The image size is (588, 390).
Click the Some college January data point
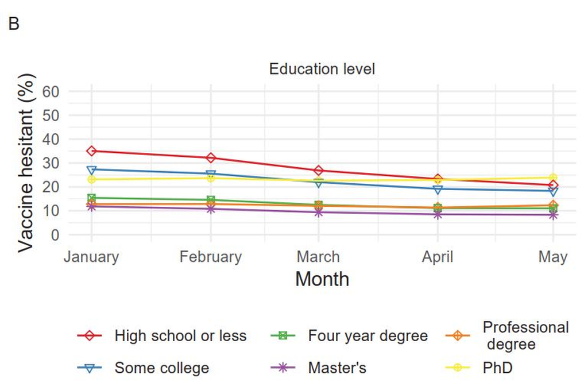[91, 170]
